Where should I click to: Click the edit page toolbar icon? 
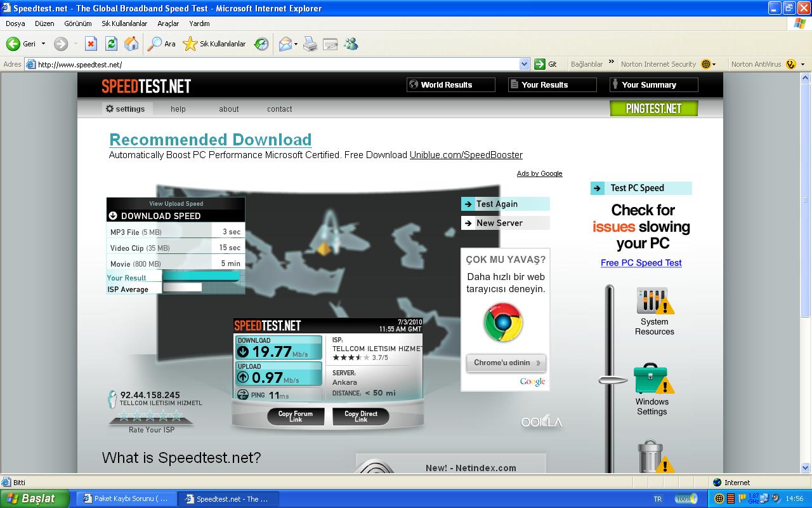(331, 44)
